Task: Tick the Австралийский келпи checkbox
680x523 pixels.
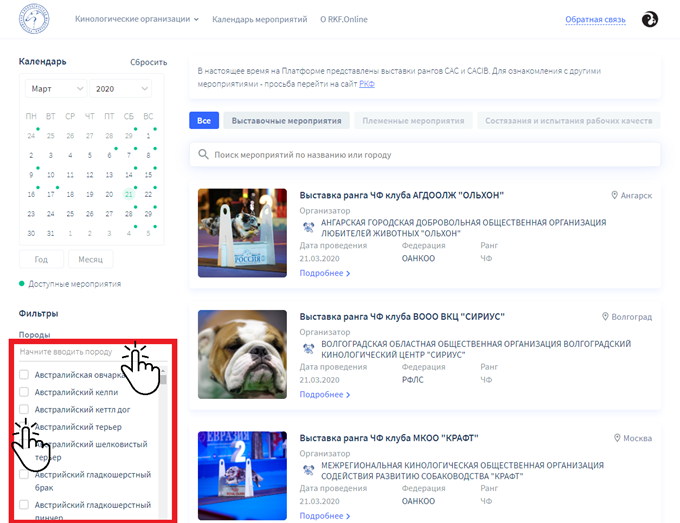Action: (x=24, y=392)
